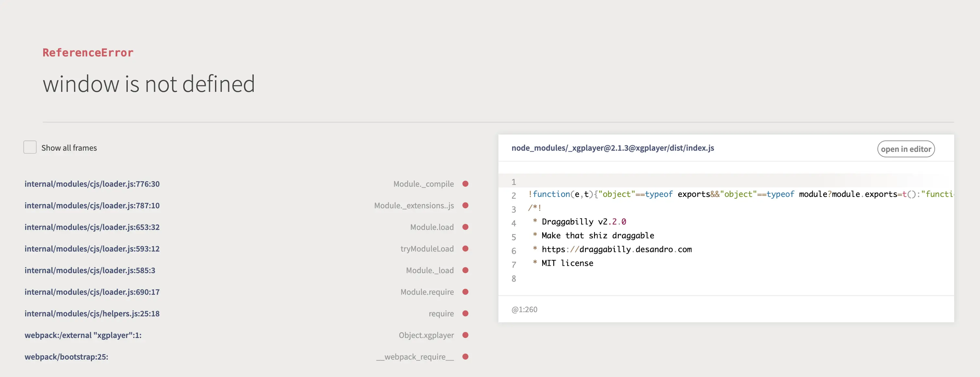
Task: Click red dot beside __webpack_require__
Action: 465,357
